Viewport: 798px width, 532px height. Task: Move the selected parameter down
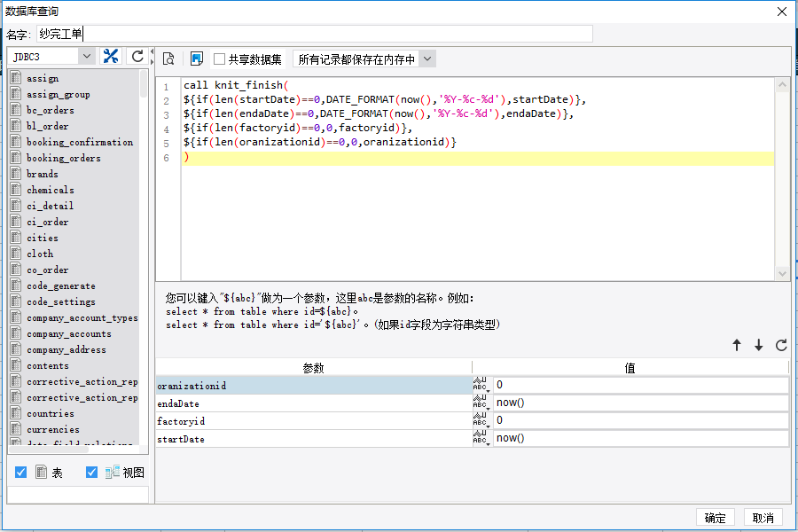[759, 346]
